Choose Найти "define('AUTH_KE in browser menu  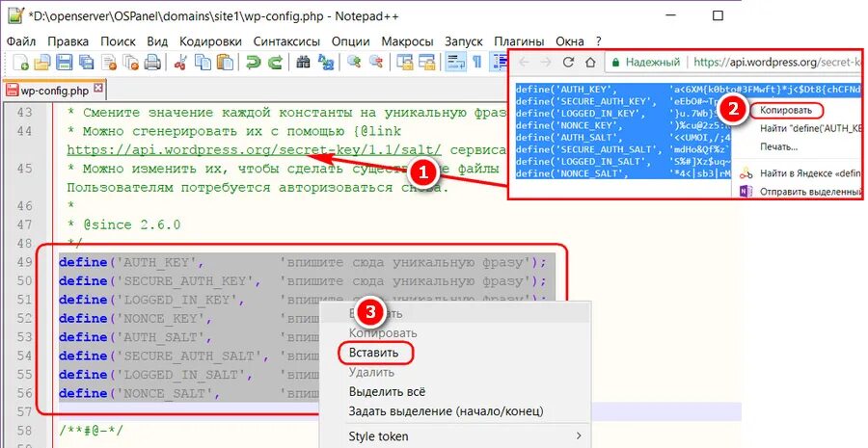810,128
